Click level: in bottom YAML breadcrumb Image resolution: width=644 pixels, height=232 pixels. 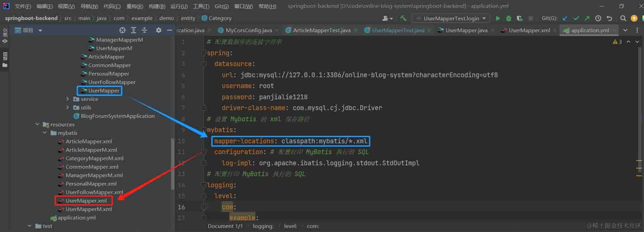point(290,226)
